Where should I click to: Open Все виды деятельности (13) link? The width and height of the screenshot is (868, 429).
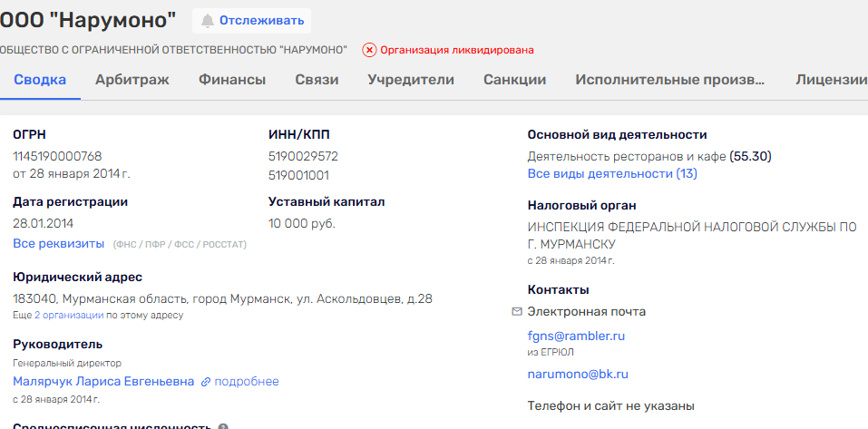(x=612, y=174)
